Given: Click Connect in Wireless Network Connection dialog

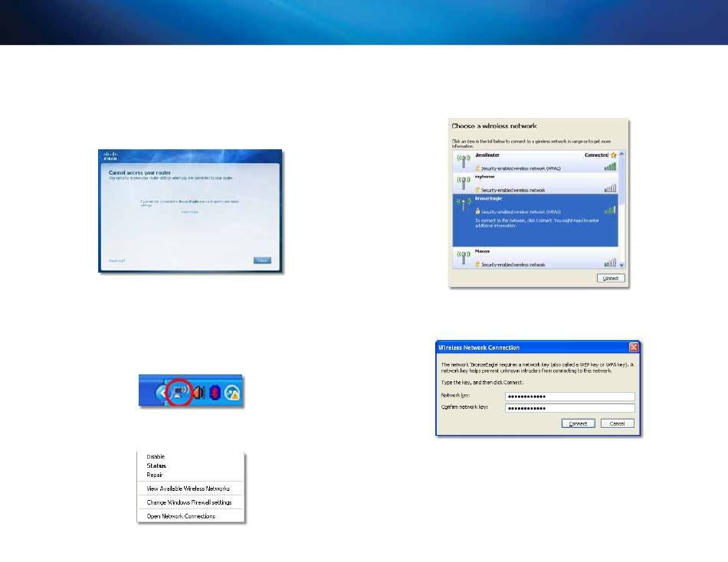Looking at the screenshot, I should click(578, 423).
